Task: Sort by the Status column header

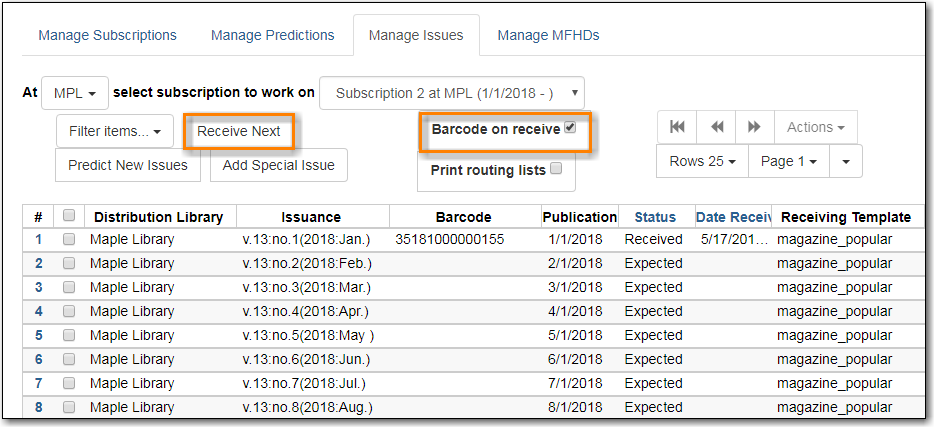Action: pos(655,217)
